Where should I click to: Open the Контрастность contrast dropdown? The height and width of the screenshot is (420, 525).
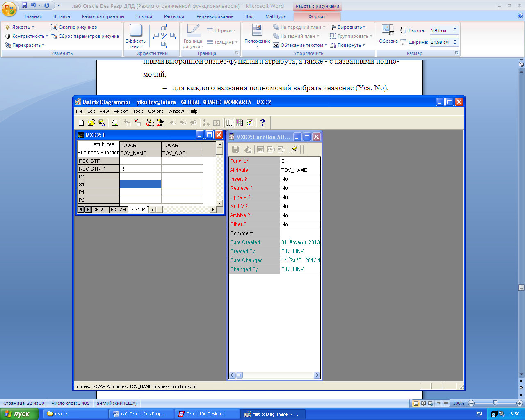(27, 36)
